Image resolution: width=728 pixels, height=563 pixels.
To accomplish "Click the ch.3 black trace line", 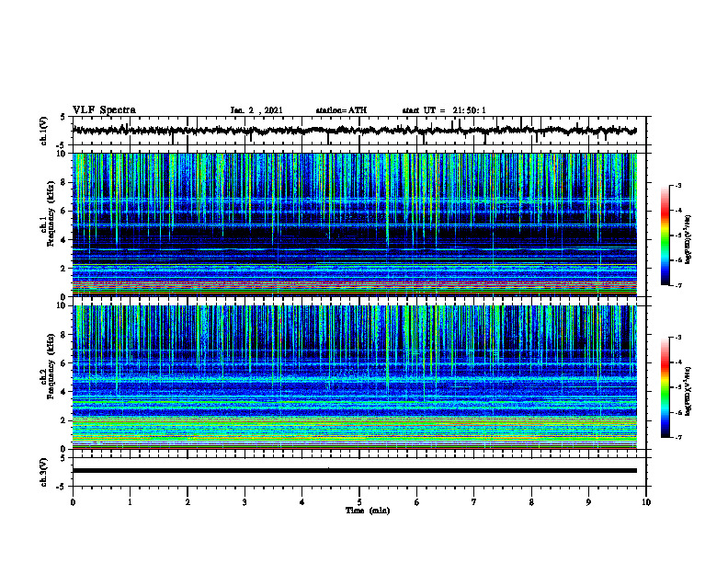I will (x=355, y=471).
